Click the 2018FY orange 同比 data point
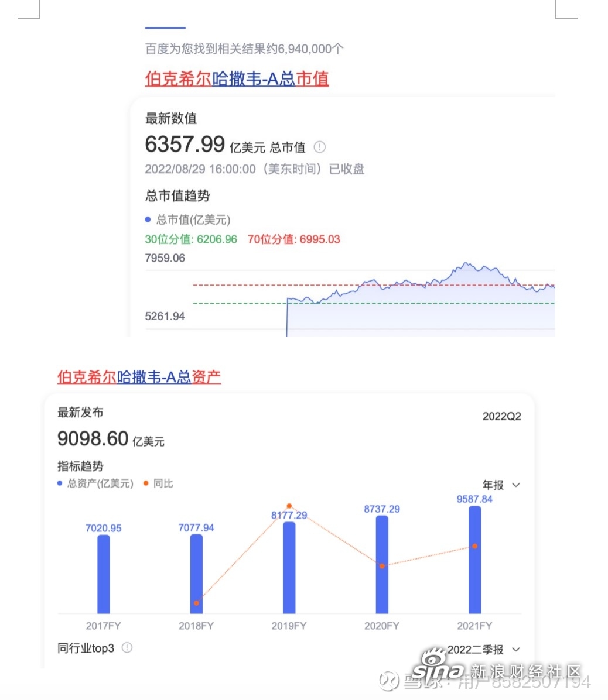608x700 pixels. [197, 603]
